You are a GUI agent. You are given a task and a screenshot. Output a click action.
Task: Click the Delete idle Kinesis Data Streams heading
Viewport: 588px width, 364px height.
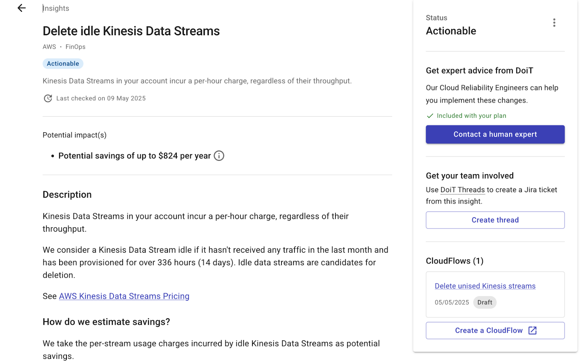(x=131, y=31)
